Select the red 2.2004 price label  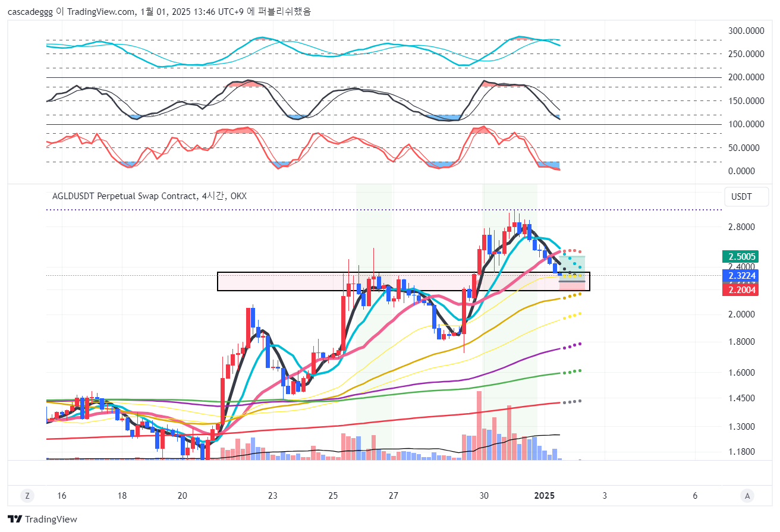[x=740, y=290]
